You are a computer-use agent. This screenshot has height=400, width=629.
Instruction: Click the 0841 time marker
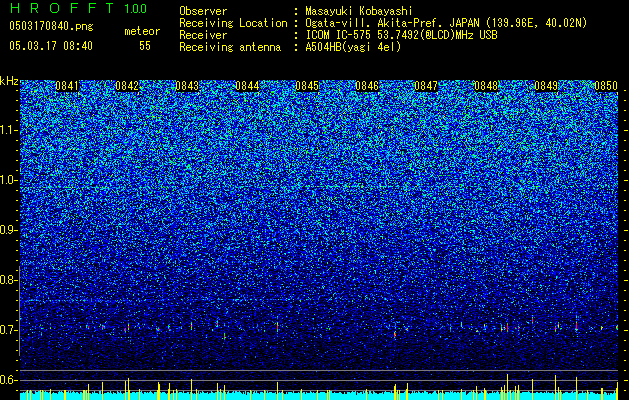coord(67,86)
